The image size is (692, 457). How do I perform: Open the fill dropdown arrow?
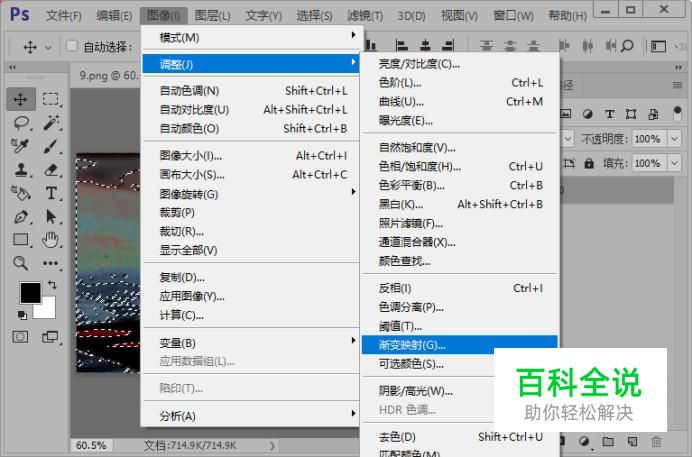click(674, 163)
